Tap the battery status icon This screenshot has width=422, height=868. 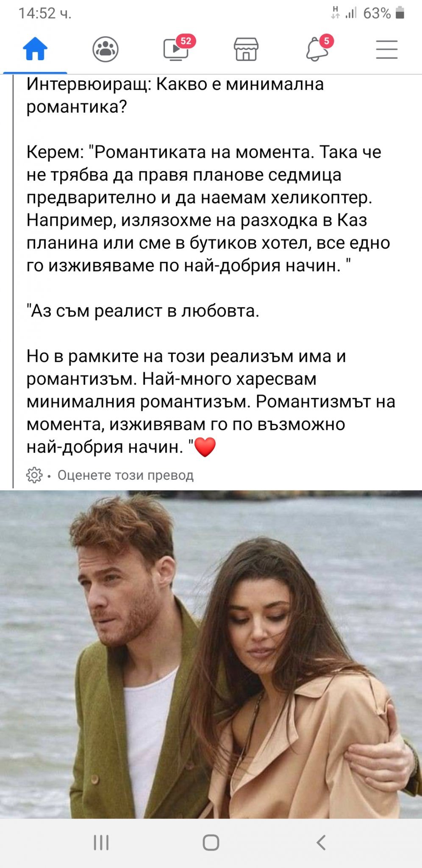(400, 13)
